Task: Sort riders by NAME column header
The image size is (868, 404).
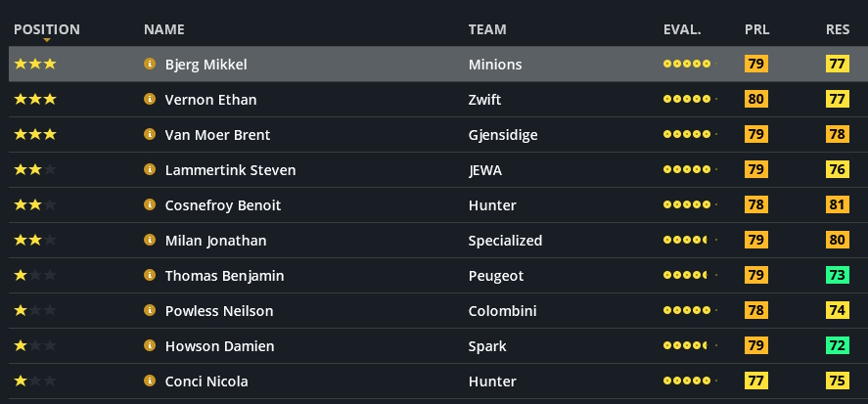Action: pos(163,29)
